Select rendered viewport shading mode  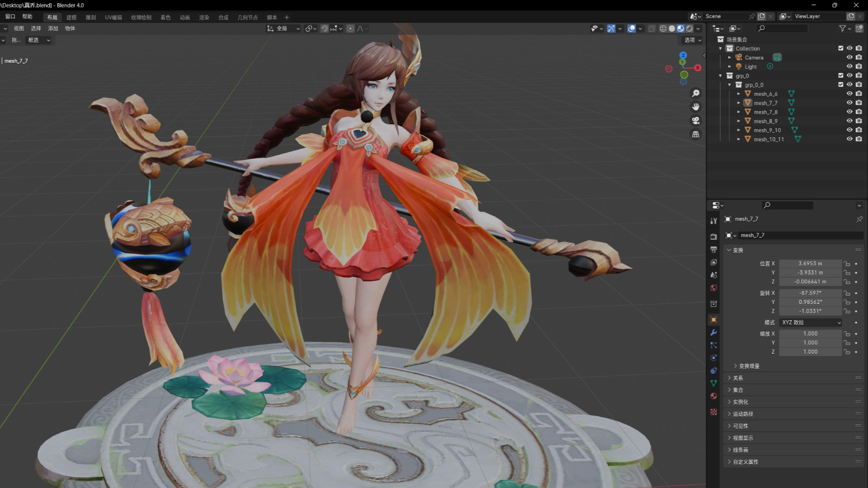tap(689, 29)
